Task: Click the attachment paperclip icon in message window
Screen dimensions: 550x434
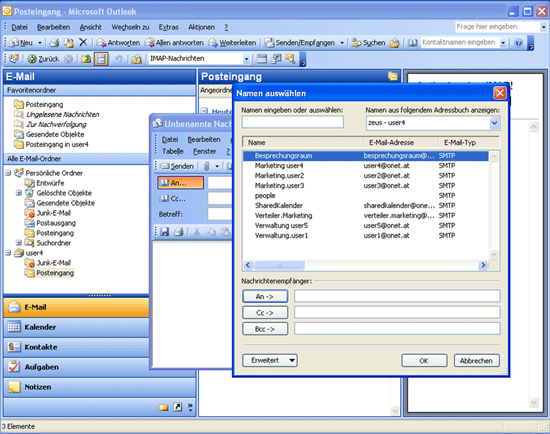Action: (207, 166)
